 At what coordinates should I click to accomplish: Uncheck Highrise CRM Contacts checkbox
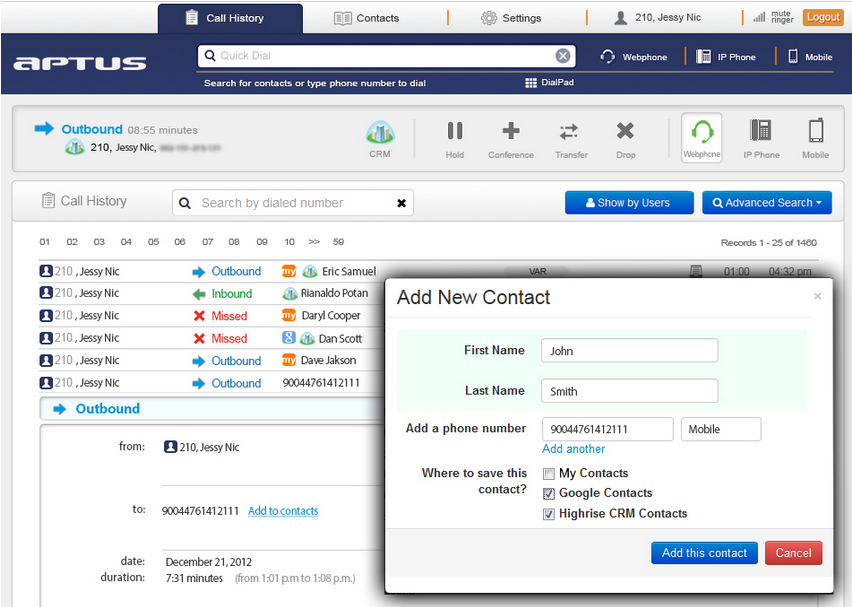[x=549, y=514]
